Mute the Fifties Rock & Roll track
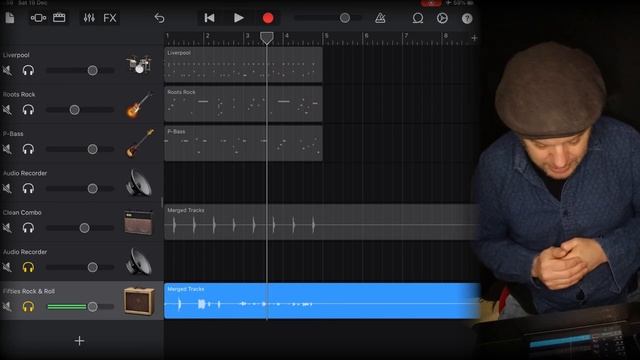Viewport: 640px width, 360px height. [x=7, y=307]
